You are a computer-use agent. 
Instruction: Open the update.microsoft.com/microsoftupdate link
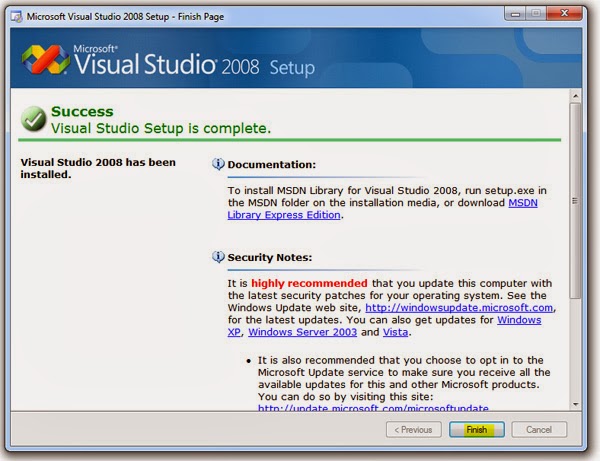(373, 408)
